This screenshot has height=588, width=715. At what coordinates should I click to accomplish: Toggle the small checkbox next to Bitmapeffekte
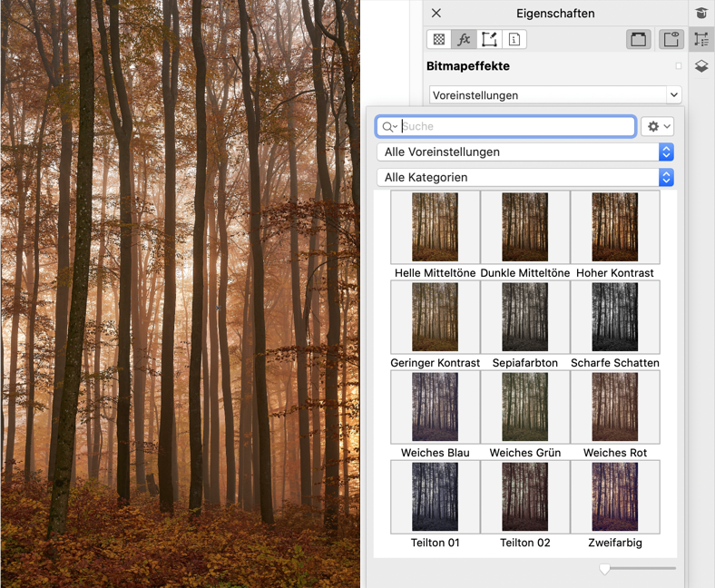679,66
